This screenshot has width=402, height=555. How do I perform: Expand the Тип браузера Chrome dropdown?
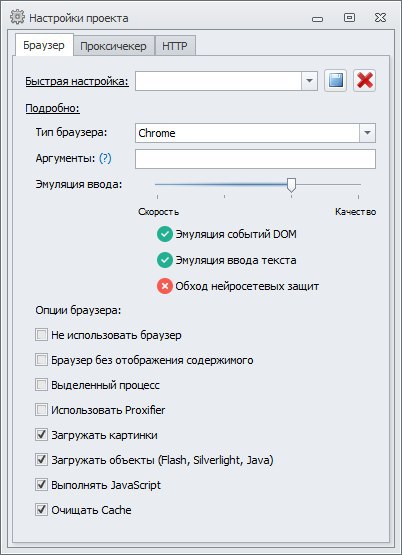point(367,133)
